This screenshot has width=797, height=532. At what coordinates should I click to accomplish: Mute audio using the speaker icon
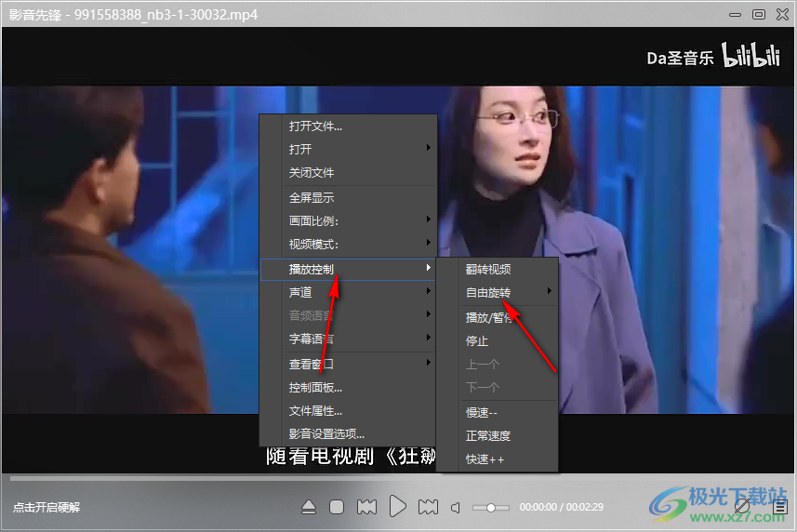tap(456, 508)
